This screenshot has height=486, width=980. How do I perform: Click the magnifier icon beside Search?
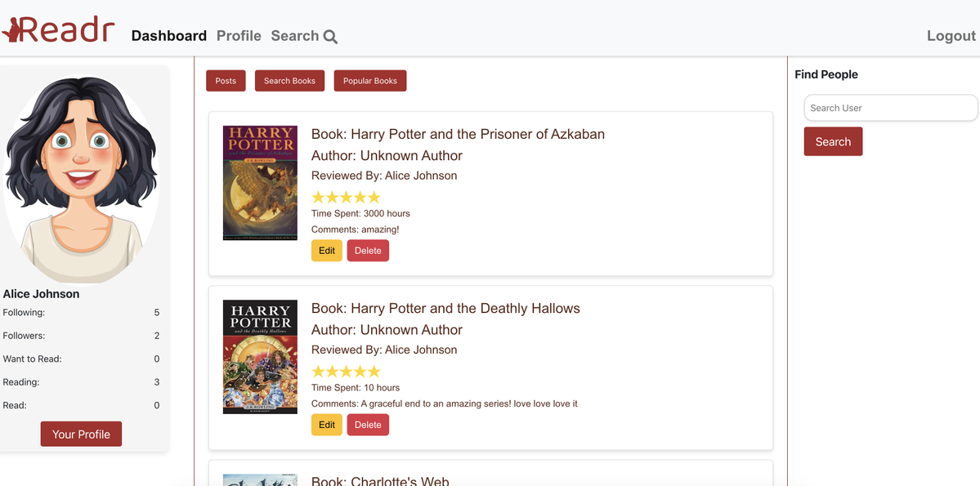(x=331, y=37)
